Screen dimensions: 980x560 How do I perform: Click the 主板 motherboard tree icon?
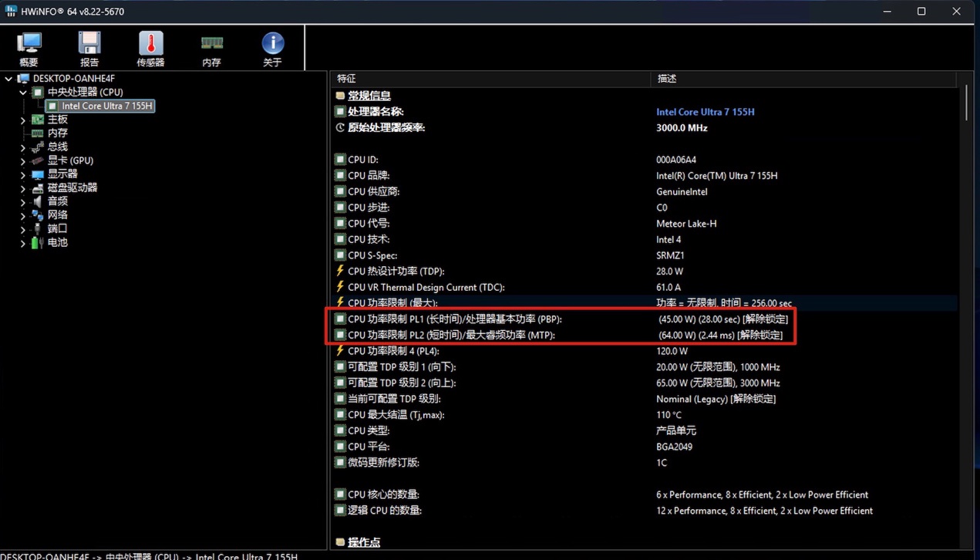pyautogui.click(x=38, y=120)
